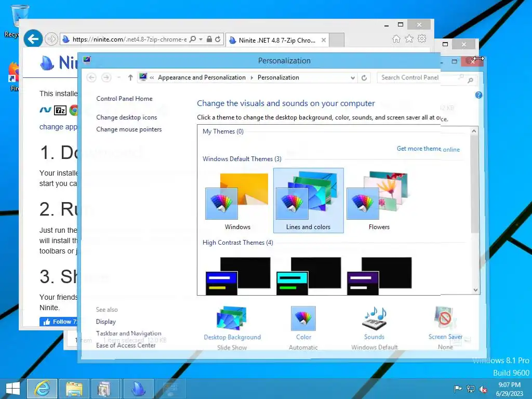Click Appearance and Personalization breadcrumb
This screenshot has height=399, width=532.
tap(202, 77)
